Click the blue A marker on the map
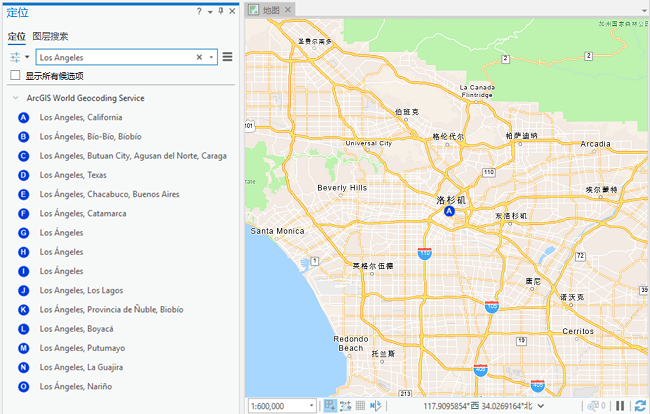The width and height of the screenshot is (650, 414). pyautogui.click(x=449, y=212)
